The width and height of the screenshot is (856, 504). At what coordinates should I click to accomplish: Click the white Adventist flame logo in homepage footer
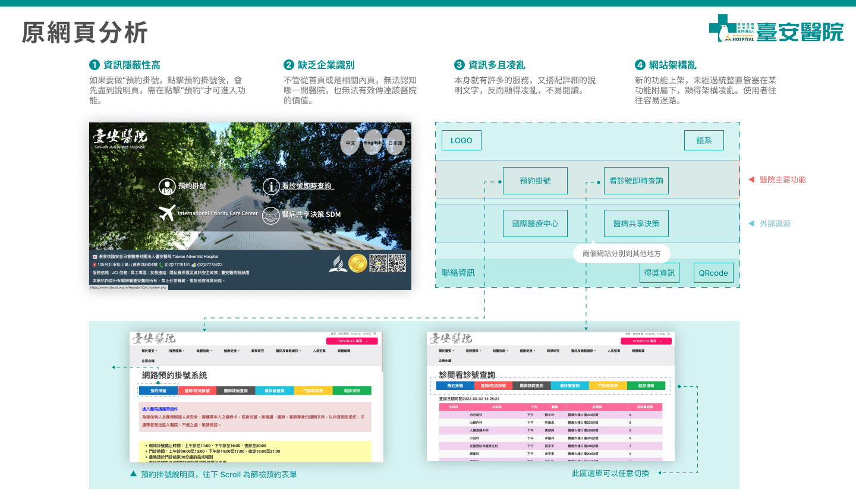coord(338,263)
